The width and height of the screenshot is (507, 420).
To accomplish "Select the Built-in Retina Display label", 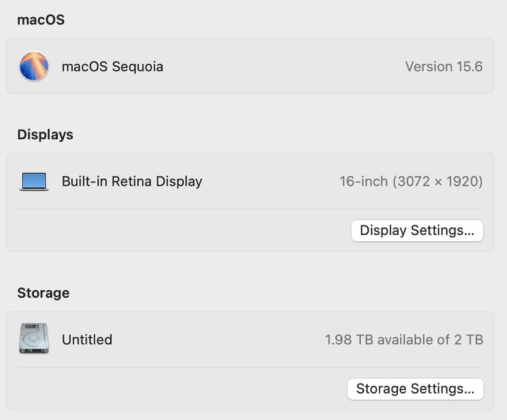I will pos(131,181).
